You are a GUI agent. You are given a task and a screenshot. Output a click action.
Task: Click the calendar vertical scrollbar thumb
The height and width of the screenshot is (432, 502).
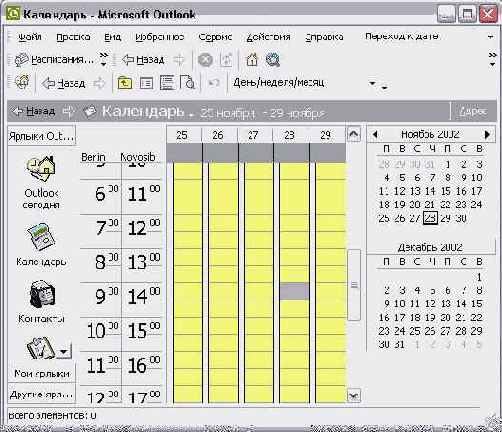click(x=354, y=285)
